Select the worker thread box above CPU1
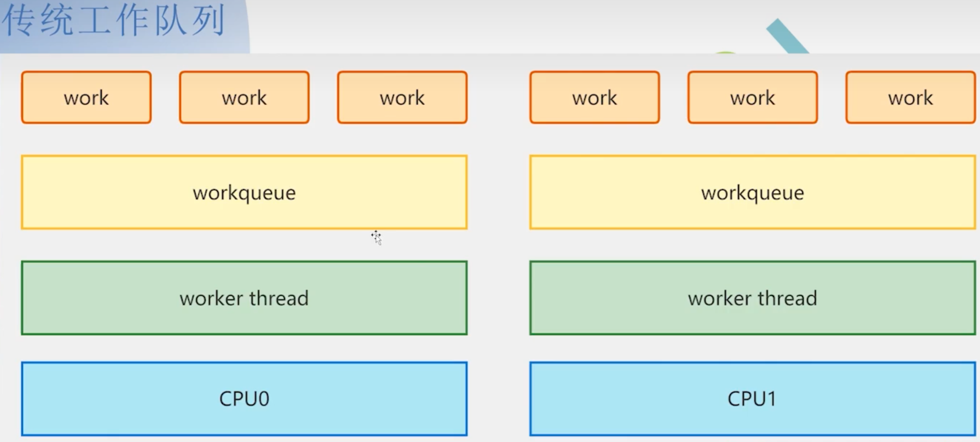980x442 pixels. click(753, 298)
